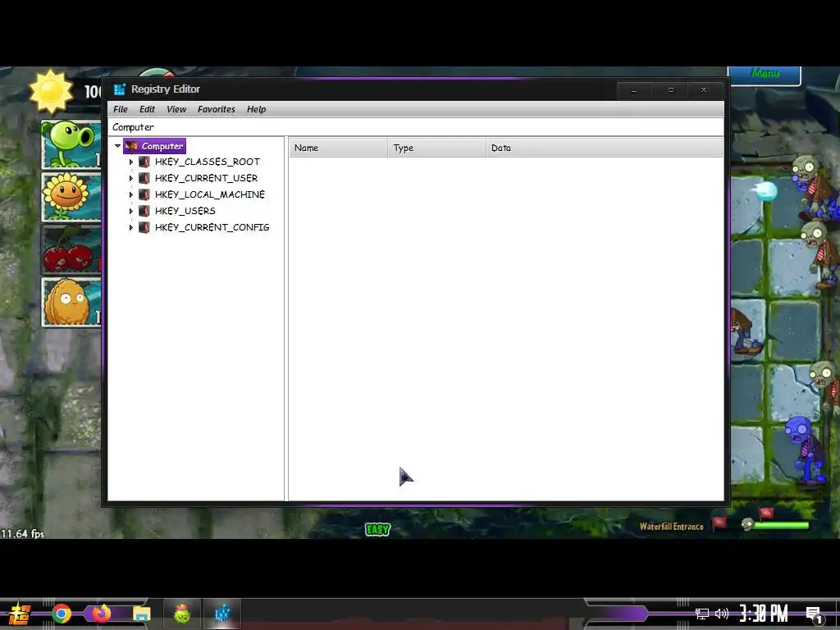The image size is (840, 630).
Task: Click the Data column header
Action: (605, 148)
